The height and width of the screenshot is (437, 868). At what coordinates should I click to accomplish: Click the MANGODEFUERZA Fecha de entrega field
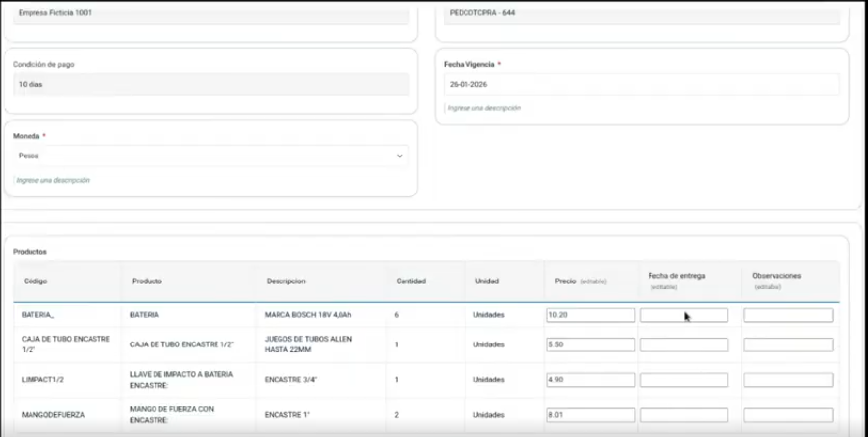(684, 415)
